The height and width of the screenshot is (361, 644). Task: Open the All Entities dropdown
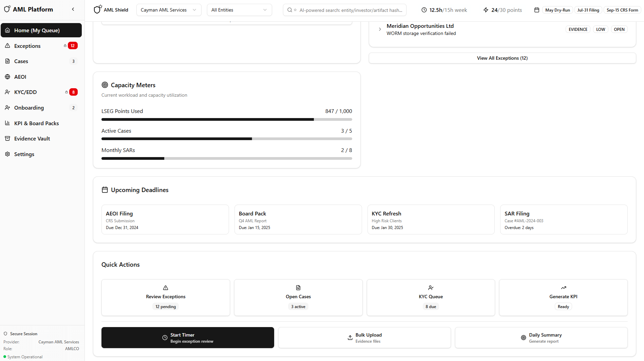tap(239, 10)
